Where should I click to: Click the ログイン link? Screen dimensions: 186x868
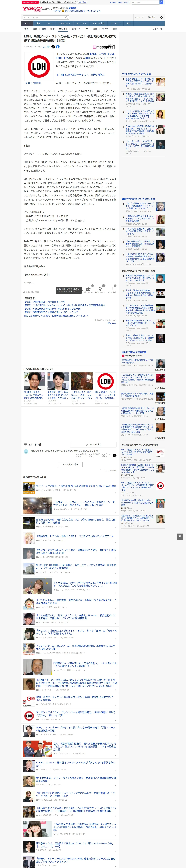pyautogui.click(x=57, y=11)
